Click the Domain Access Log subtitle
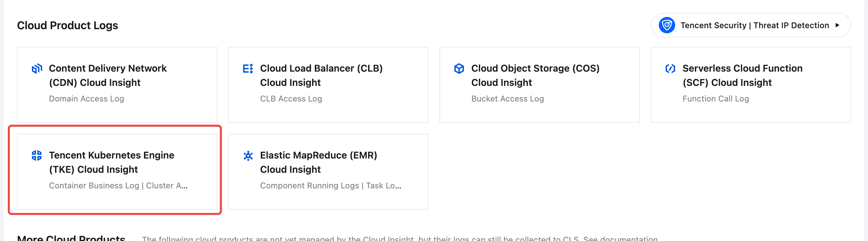 pos(87,99)
